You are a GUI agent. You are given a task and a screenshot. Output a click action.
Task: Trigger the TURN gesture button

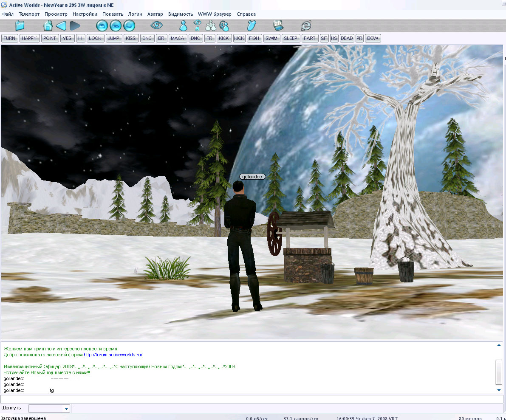9,38
